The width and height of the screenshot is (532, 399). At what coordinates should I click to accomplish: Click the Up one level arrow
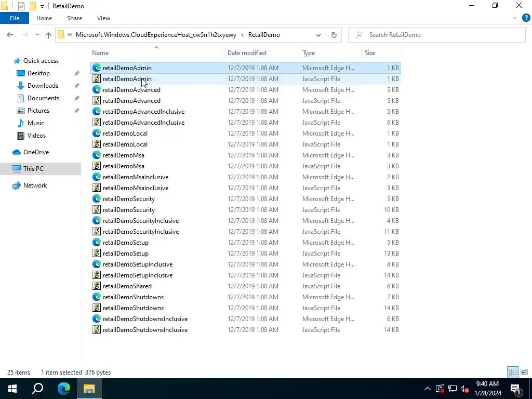[x=48, y=35]
